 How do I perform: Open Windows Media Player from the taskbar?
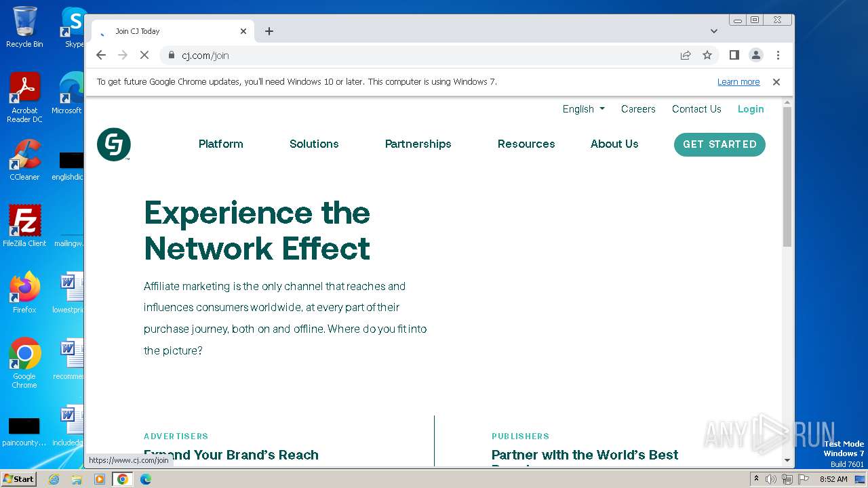[100, 479]
